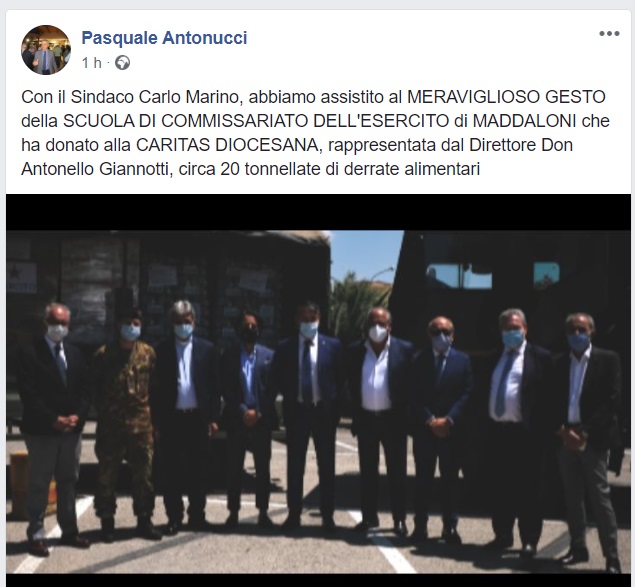Screen dimensions: 635x587
Task: Click the globe public audience icon
Action: pyautogui.click(x=123, y=63)
